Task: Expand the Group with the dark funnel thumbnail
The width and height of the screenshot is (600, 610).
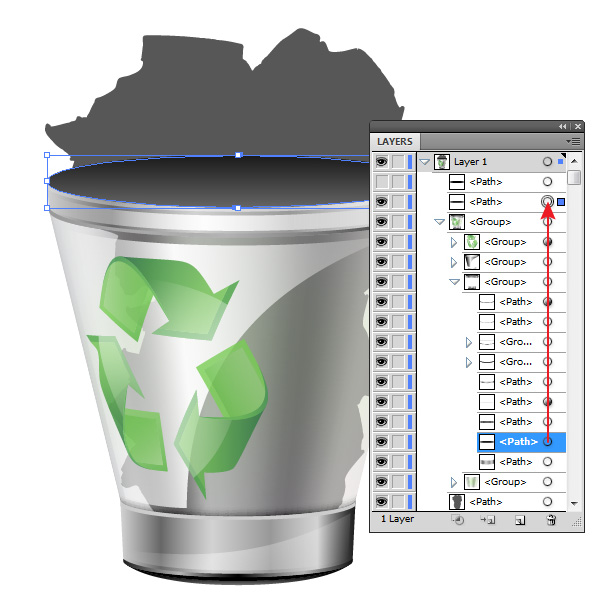Action: click(454, 262)
